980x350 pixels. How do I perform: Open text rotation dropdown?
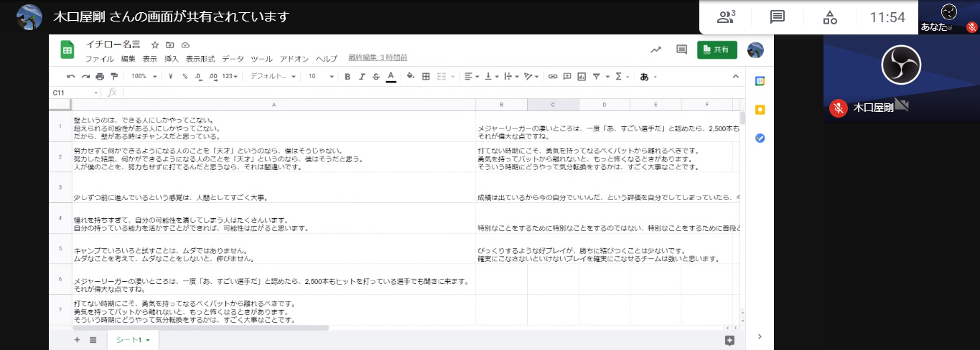pyautogui.click(x=531, y=76)
